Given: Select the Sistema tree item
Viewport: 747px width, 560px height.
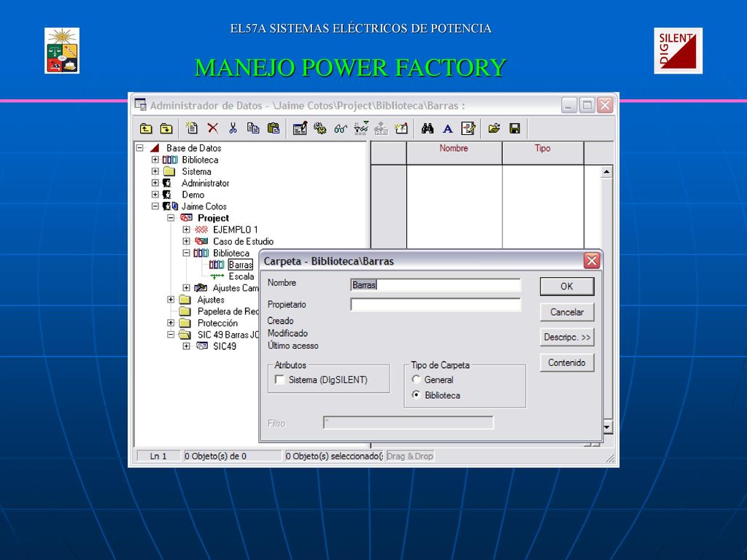Looking at the screenshot, I should point(196,171).
